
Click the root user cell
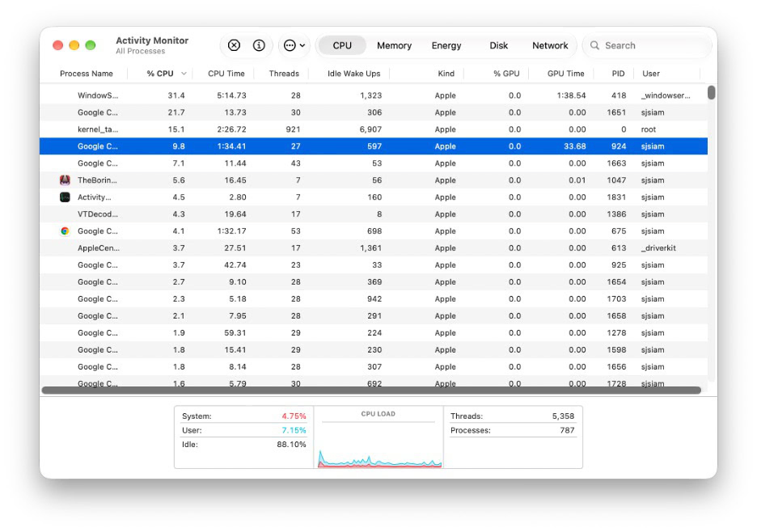(x=649, y=129)
